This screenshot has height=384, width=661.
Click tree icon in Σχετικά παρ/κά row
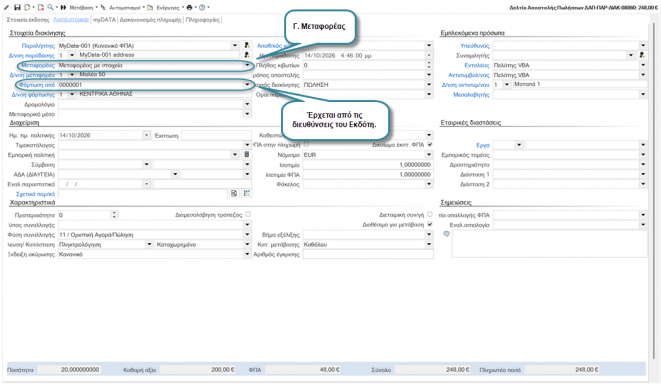tap(247, 193)
